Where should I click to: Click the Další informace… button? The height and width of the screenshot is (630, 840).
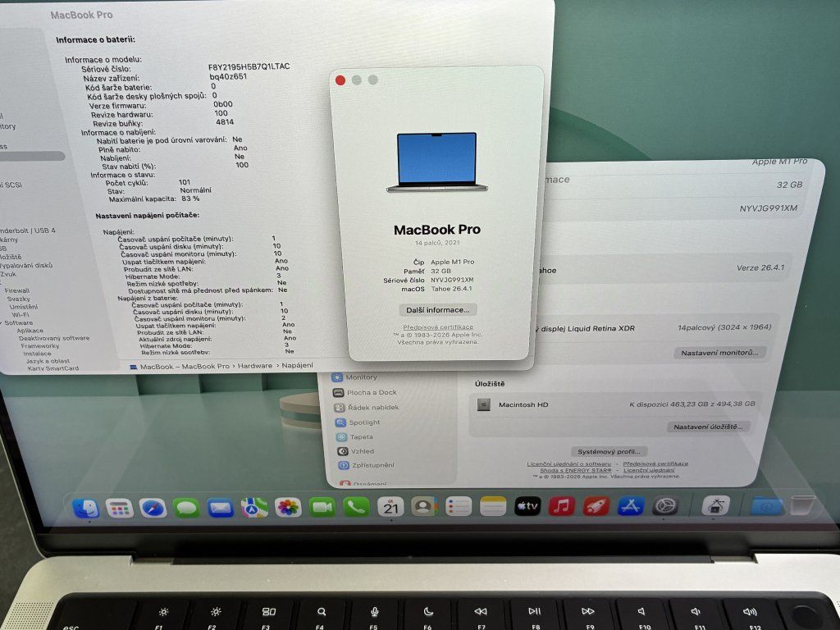click(438, 310)
